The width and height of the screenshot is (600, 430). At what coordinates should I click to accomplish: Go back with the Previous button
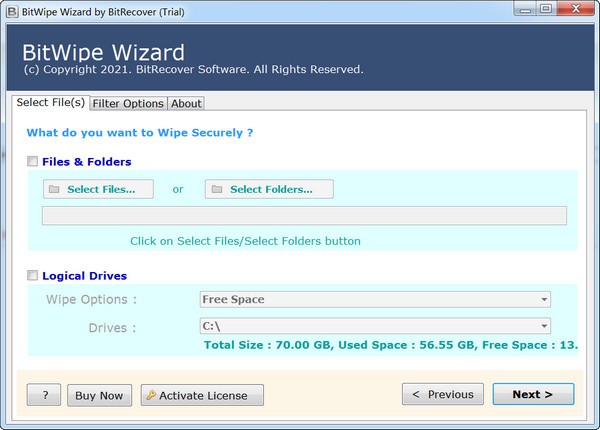click(x=443, y=394)
